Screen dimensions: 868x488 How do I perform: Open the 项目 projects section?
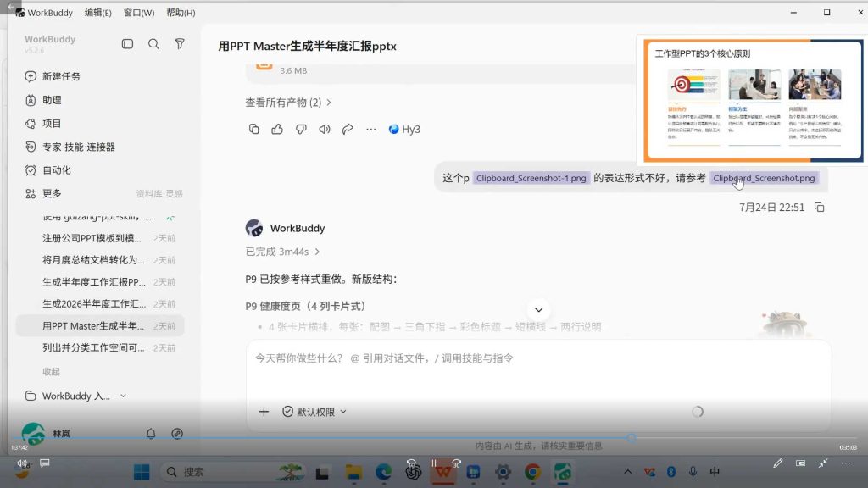coord(43,124)
